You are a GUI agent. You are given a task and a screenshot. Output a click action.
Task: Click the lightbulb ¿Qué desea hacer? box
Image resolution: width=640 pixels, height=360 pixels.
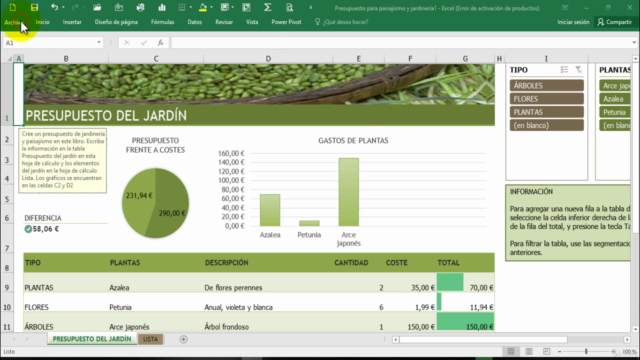tap(342, 22)
